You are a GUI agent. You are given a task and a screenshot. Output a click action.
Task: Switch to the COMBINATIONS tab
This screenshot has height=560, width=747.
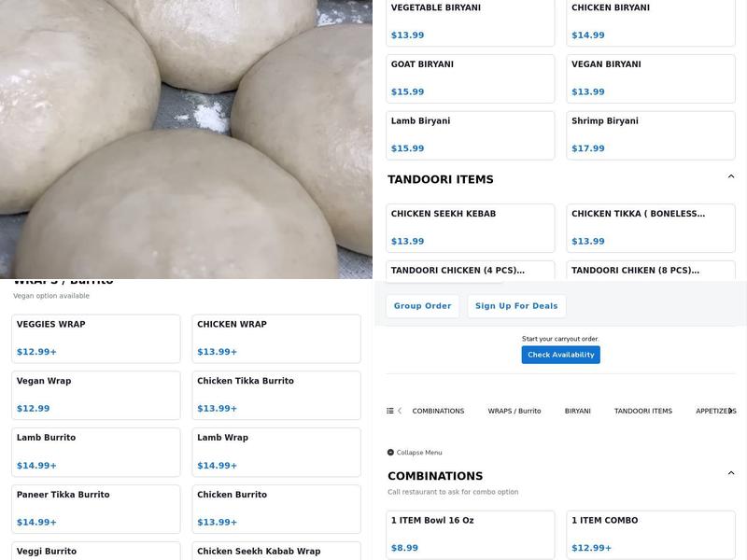coord(438,411)
